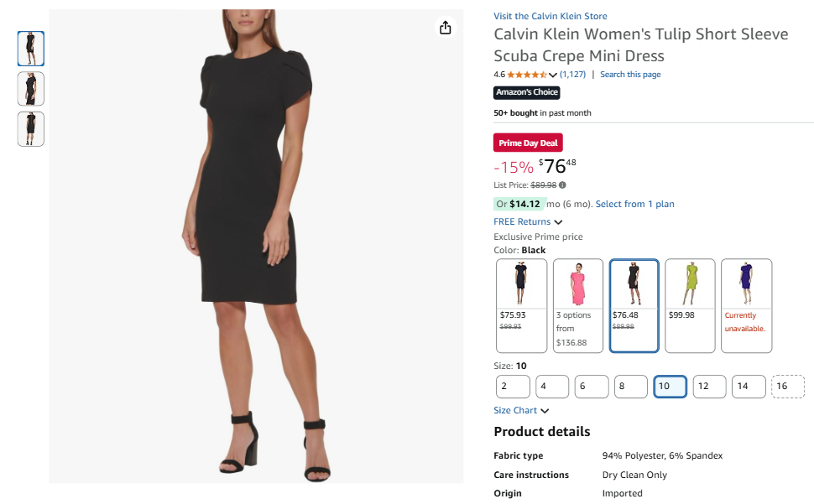Select the first product thumbnail
This screenshot has height=504, width=814.
(30, 49)
